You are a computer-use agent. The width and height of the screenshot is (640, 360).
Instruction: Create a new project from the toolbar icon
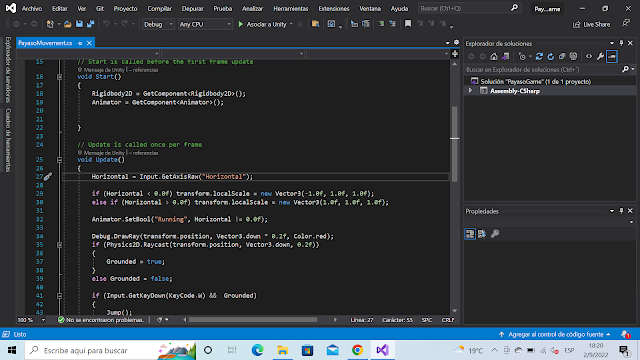(50, 24)
